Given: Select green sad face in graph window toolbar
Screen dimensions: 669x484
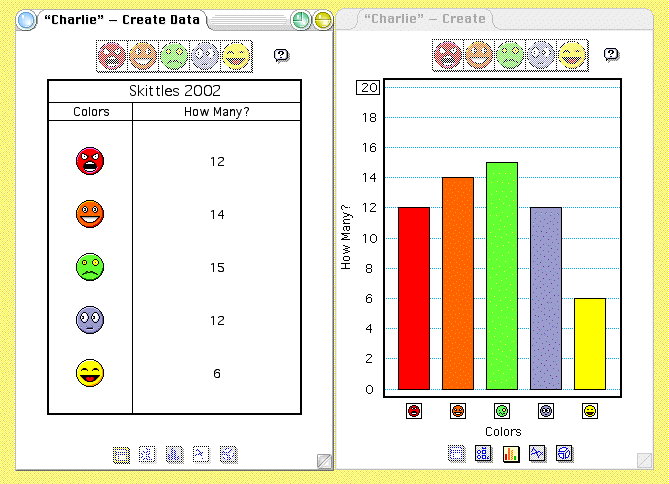Looking at the screenshot, I should click(510, 55).
